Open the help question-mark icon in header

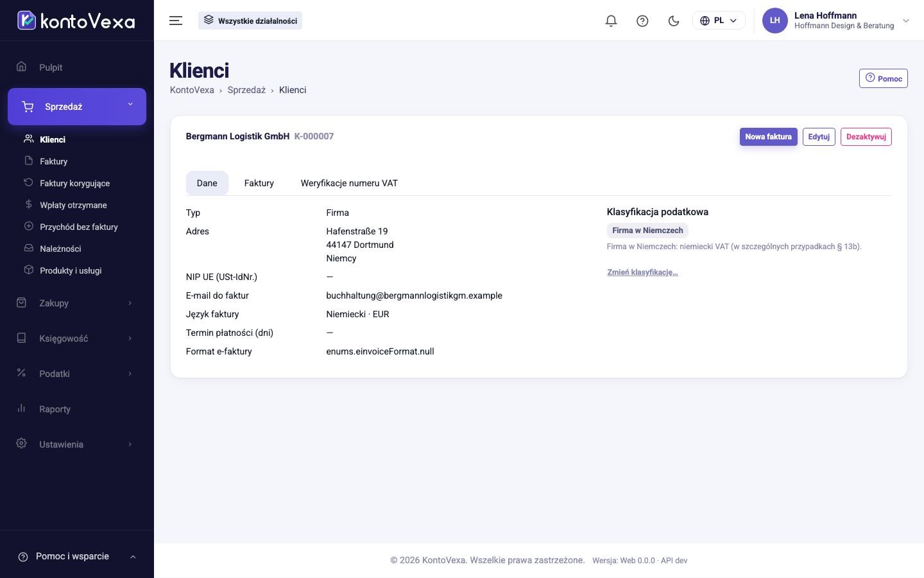coord(642,21)
